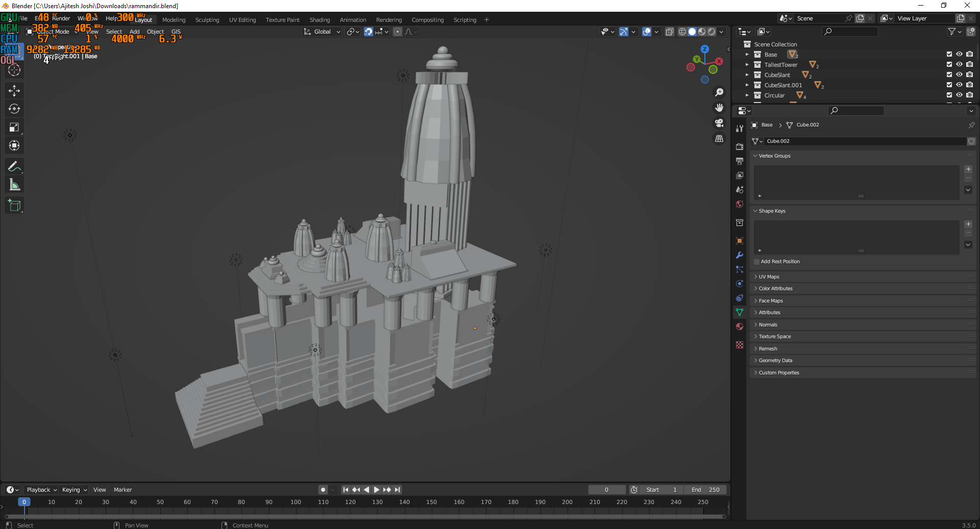Image resolution: width=980 pixels, height=529 pixels.
Task: Switch to rendered viewport shading
Action: click(x=712, y=32)
